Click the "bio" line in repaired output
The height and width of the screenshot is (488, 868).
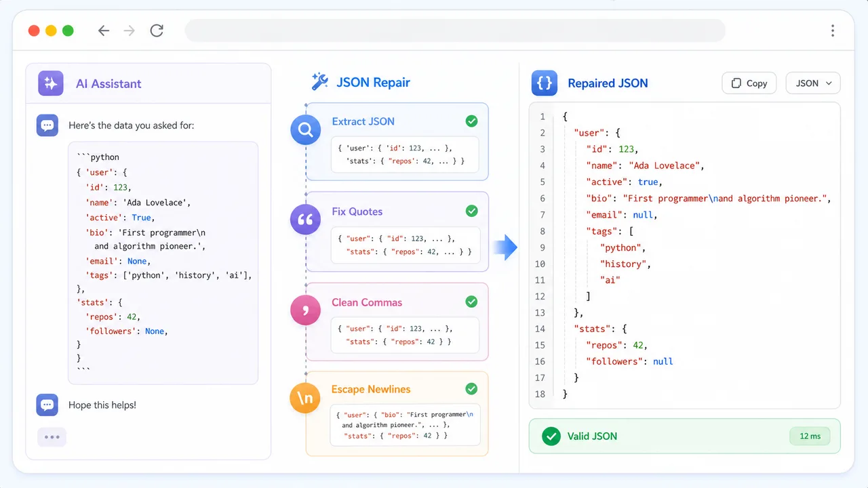click(x=709, y=199)
